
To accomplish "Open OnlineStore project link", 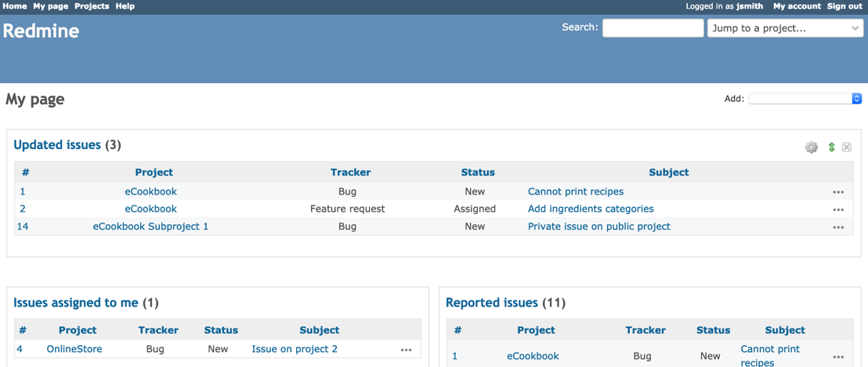I will (x=74, y=349).
